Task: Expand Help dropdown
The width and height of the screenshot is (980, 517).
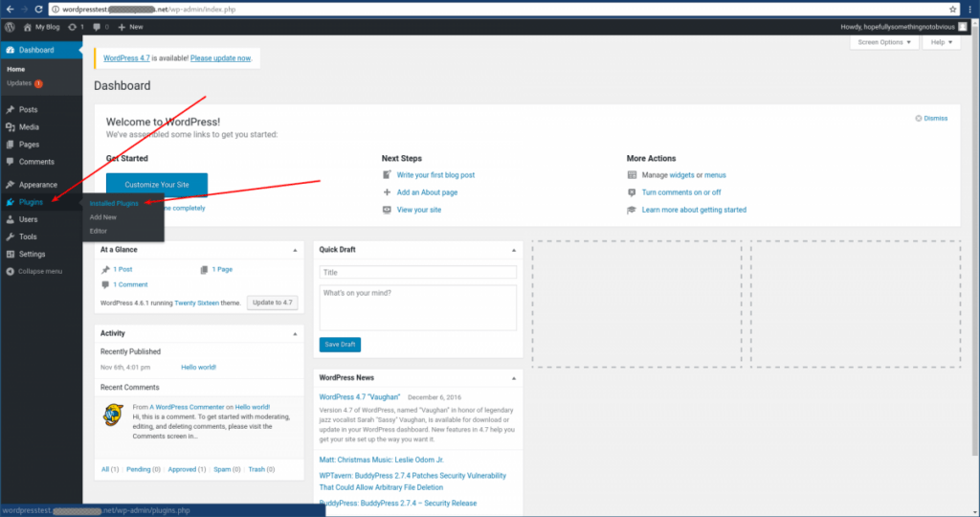Action: pyautogui.click(x=942, y=42)
